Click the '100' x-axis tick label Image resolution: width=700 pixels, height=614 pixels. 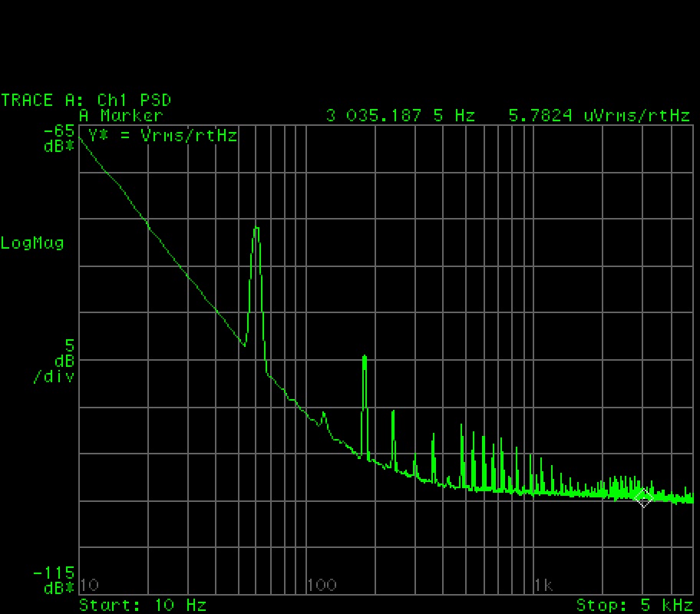coord(322,585)
